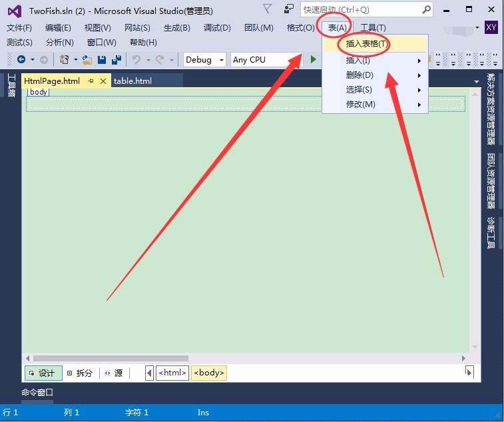
Task: Click the Open File folder icon
Action: [x=87, y=60]
